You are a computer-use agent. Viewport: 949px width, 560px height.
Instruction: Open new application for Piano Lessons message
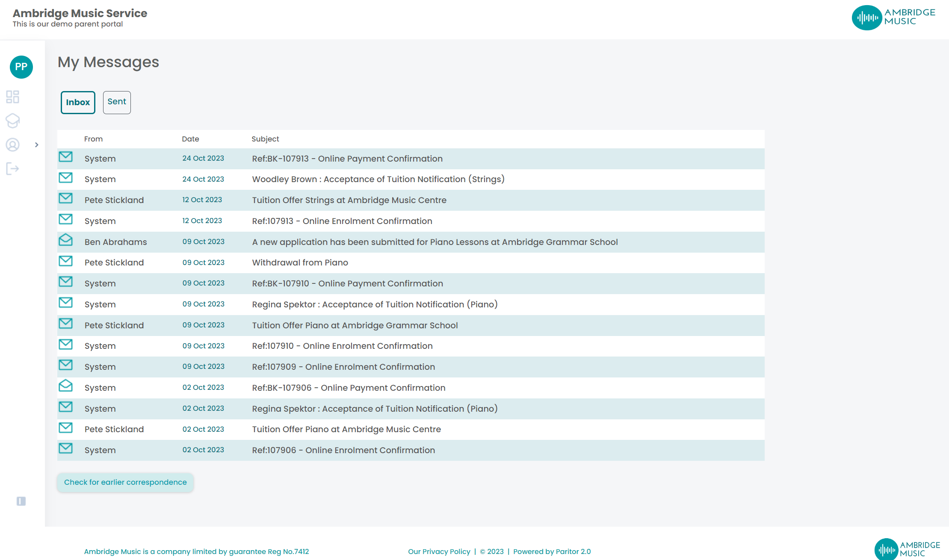(435, 242)
